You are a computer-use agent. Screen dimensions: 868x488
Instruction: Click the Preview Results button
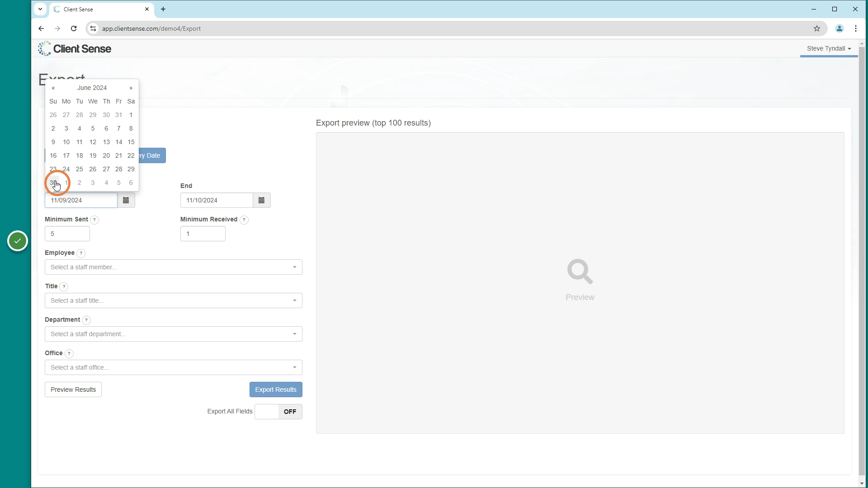pos(73,389)
